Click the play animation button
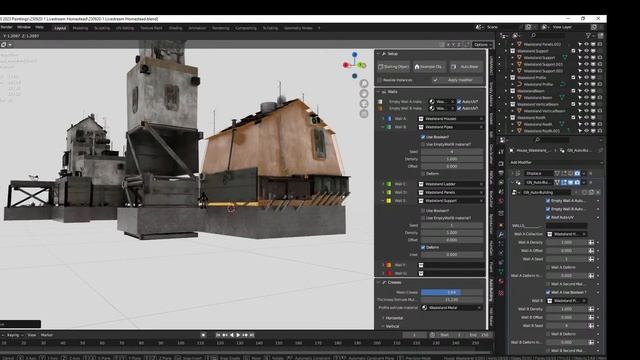640x360 pixels. click(238, 335)
